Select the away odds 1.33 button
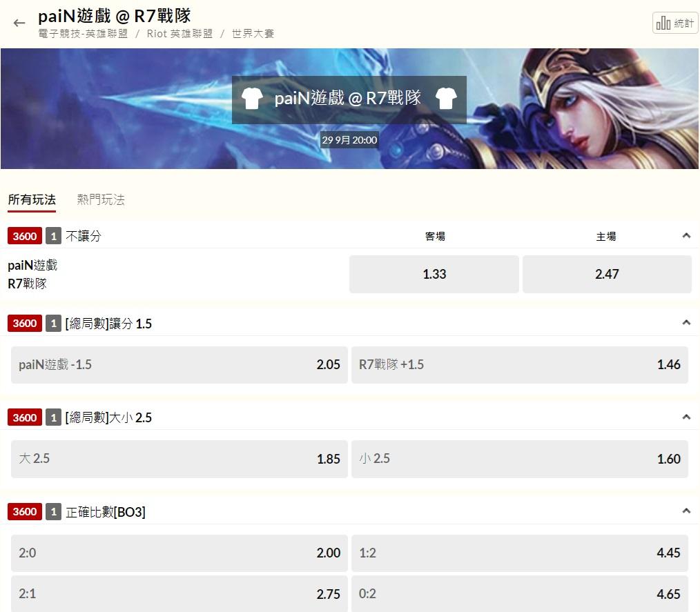Viewport: 700px width, 612px height. pos(434,274)
